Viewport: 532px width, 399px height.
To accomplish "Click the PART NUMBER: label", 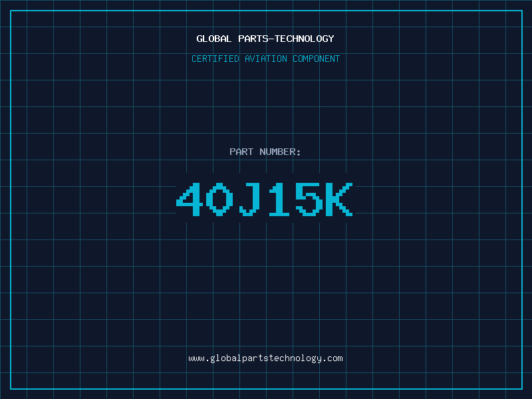I will (265, 152).
